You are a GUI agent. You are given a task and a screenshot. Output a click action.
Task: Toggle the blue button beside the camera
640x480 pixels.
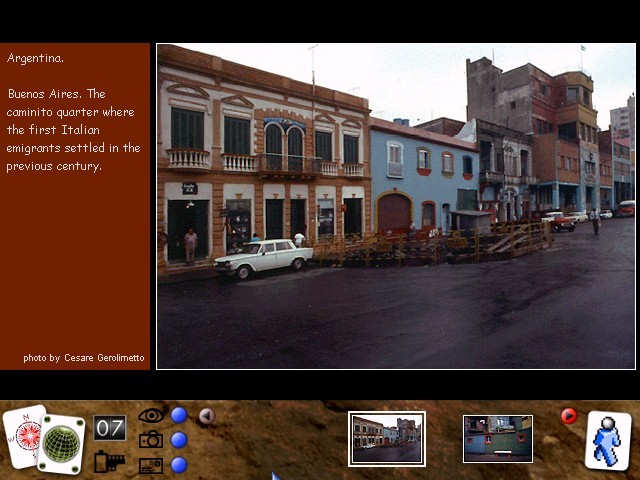coord(179,440)
